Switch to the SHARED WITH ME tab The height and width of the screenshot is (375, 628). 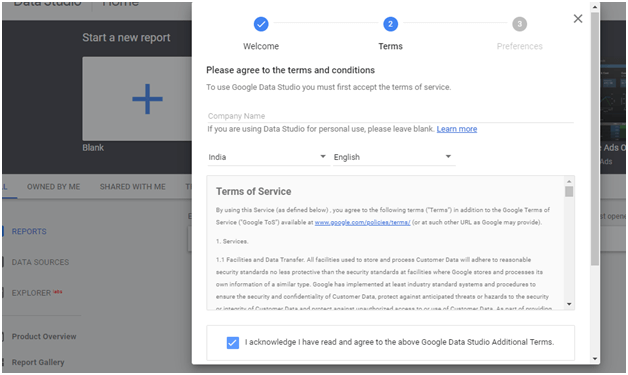(x=133, y=187)
